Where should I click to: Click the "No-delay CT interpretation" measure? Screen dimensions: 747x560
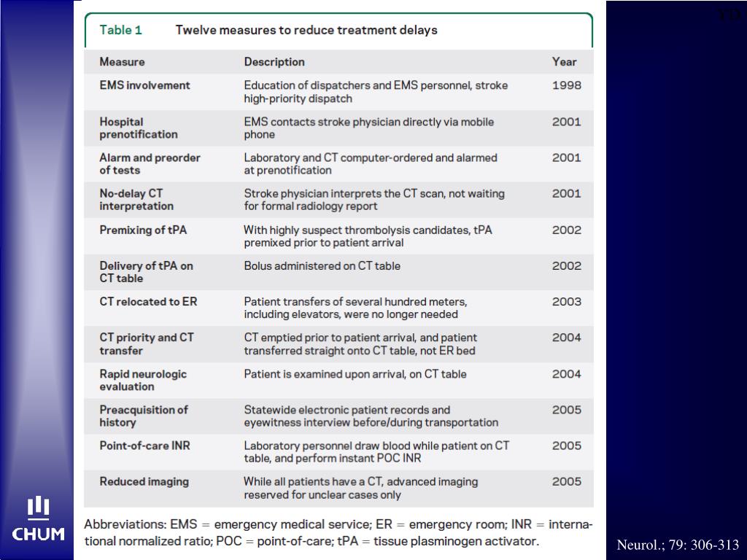pyautogui.click(x=136, y=199)
